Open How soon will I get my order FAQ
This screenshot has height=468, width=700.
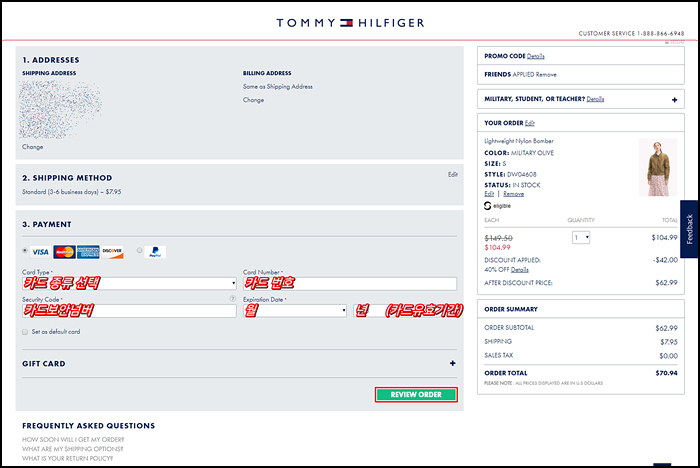point(73,439)
